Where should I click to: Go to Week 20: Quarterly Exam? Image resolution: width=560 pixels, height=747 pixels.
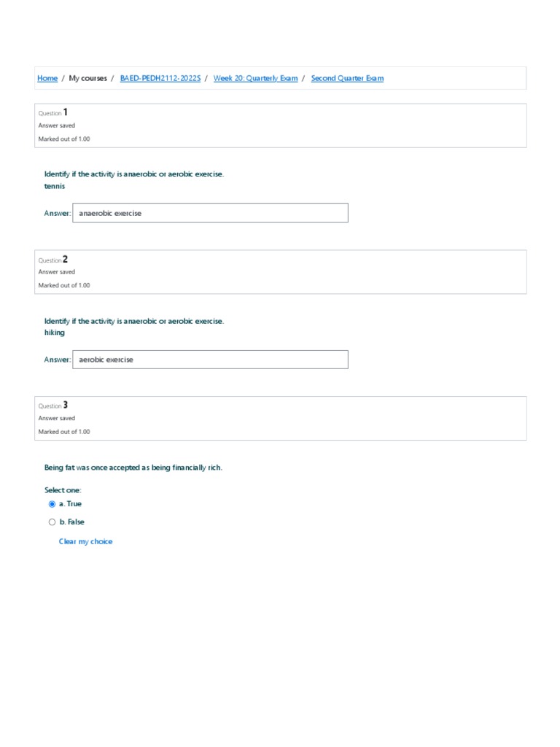tap(255, 78)
